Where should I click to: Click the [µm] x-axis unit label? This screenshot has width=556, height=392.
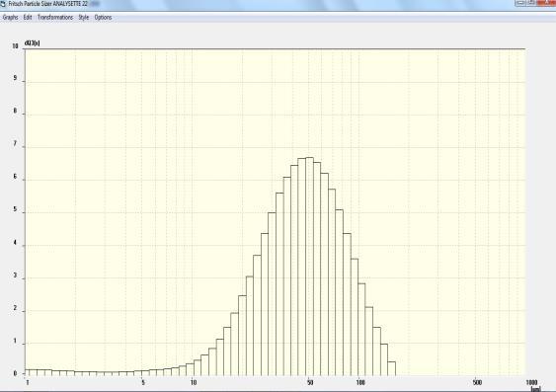(535, 389)
